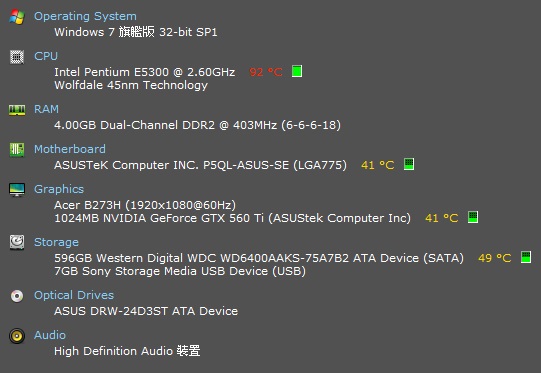Click the Graphics monitor icon
The image size is (541, 373).
pos(17,190)
